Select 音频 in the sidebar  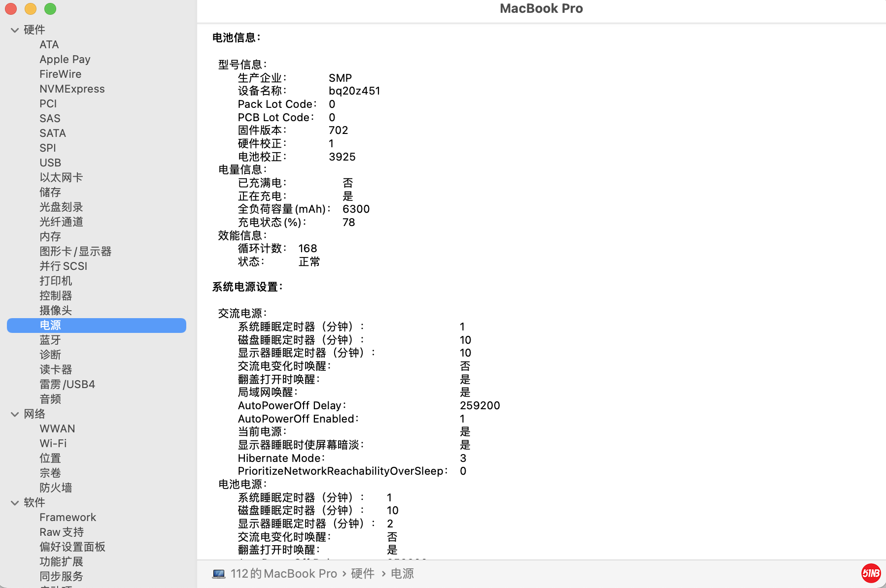tap(50, 399)
